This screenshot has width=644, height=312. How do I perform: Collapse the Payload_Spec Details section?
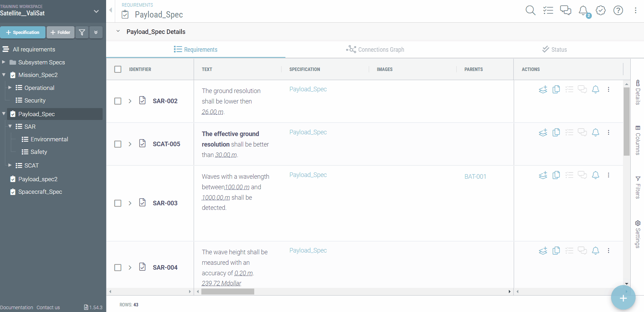(x=118, y=31)
